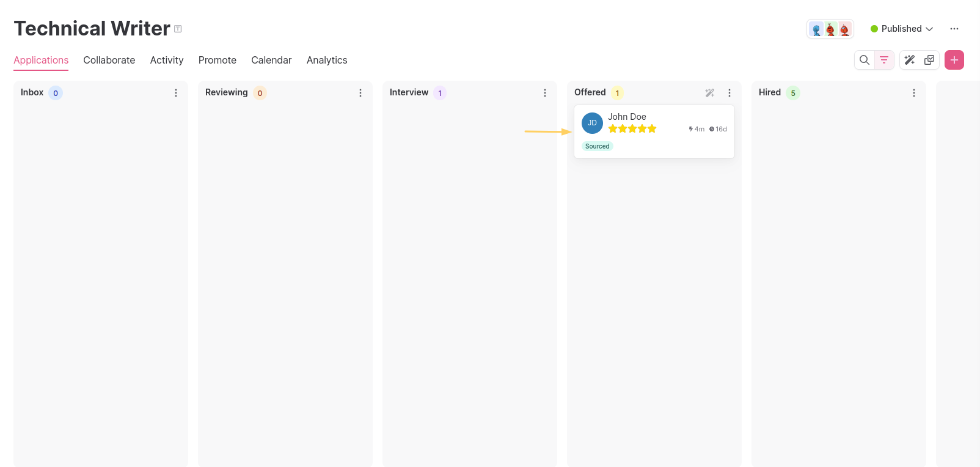Click the 4m last activity indicator
This screenshot has width=980, height=467.
click(697, 129)
